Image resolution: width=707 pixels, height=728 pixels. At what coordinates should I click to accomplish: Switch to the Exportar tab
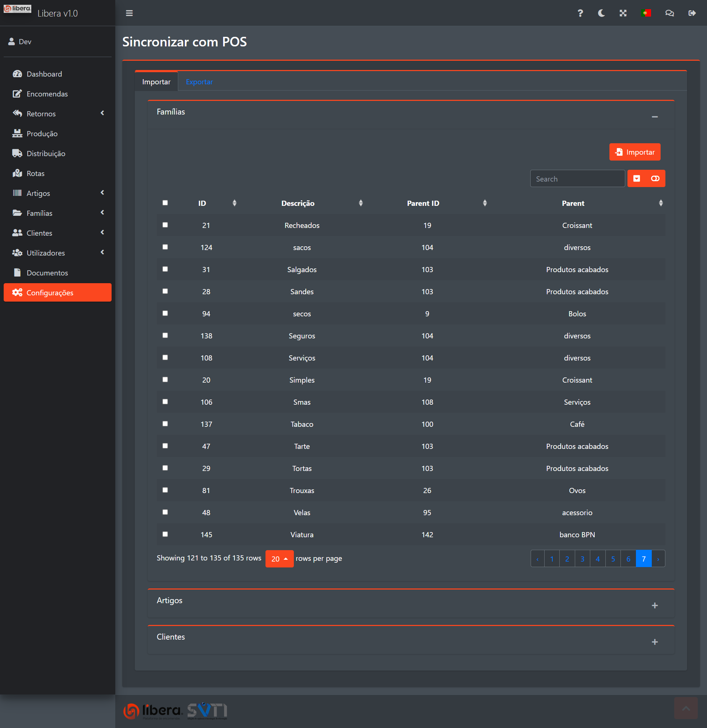199,82
